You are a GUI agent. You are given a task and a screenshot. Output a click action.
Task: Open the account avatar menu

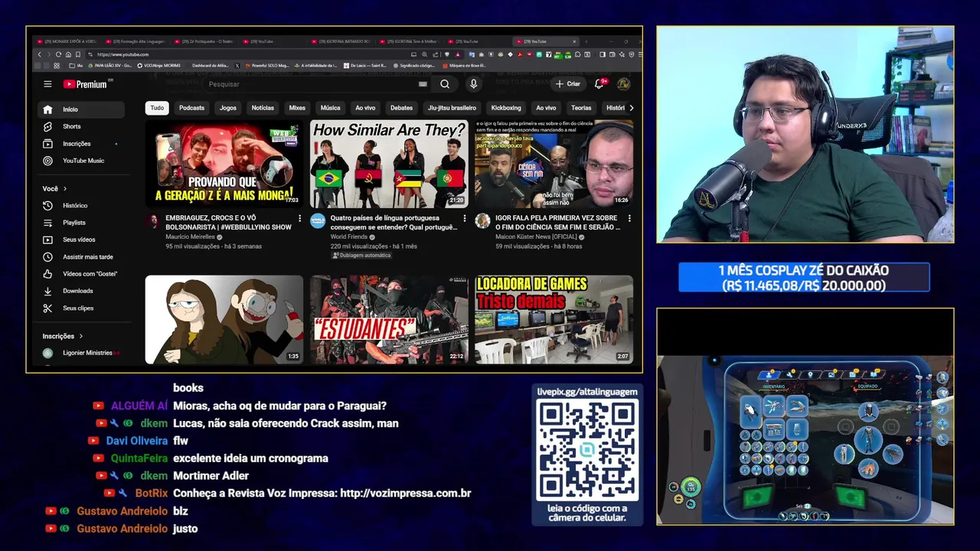click(x=623, y=84)
